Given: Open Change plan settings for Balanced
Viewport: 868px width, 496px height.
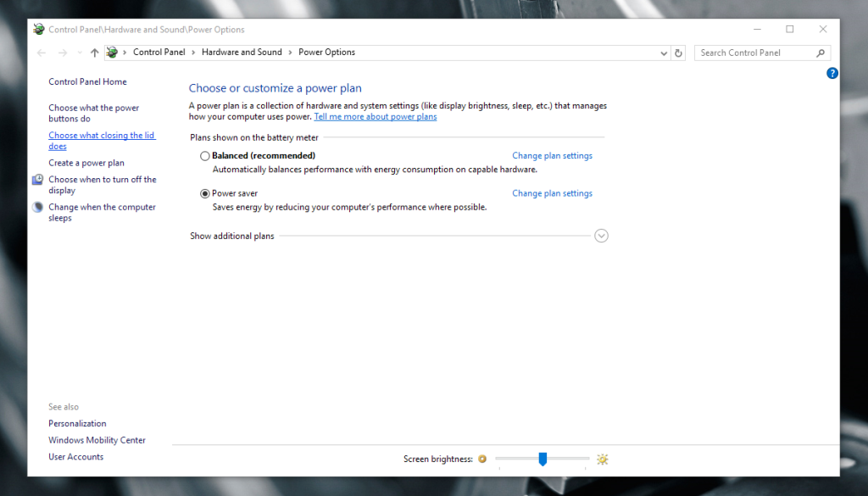Looking at the screenshot, I should click(552, 155).
